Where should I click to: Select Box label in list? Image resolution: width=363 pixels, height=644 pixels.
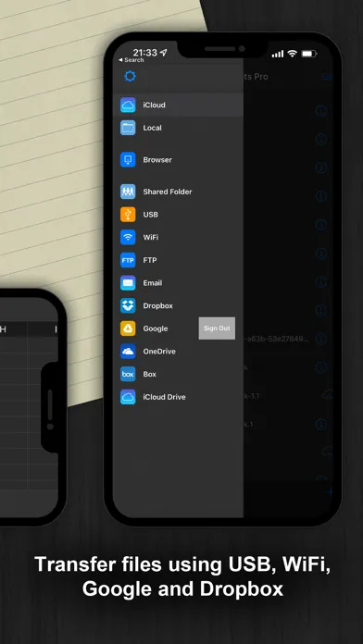(x=150, y=374)
